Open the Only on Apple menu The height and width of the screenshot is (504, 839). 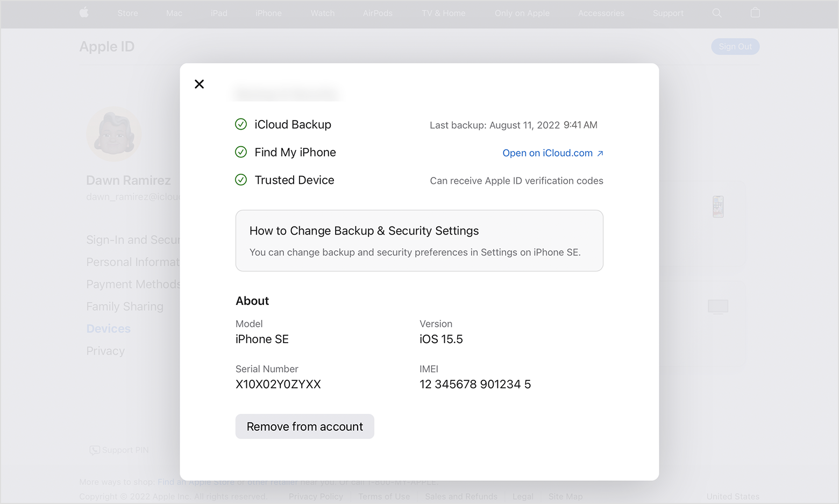522,13
